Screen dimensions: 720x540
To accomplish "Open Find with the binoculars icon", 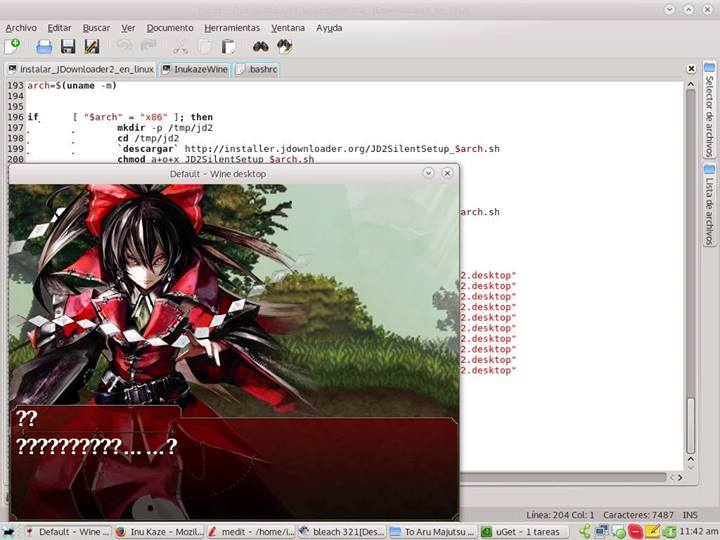I will click(x=261, y=46).
